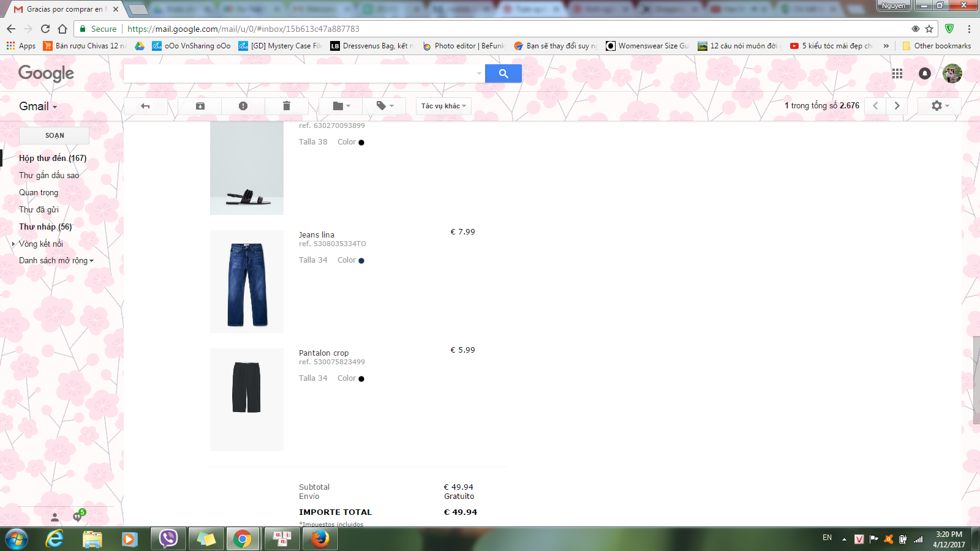Report this email as spam
The image size is (980, 551).
pos(243,106)
